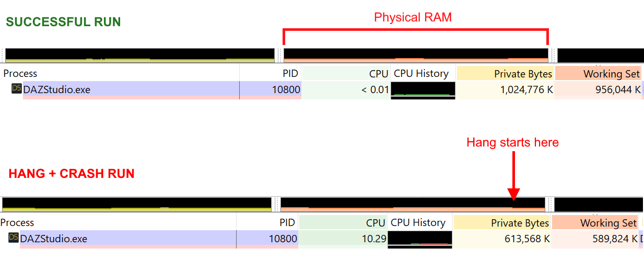Click the DAZStudio icon in the successful run row
This screenshot has width=644, height=259.
[x=17, y=89]
